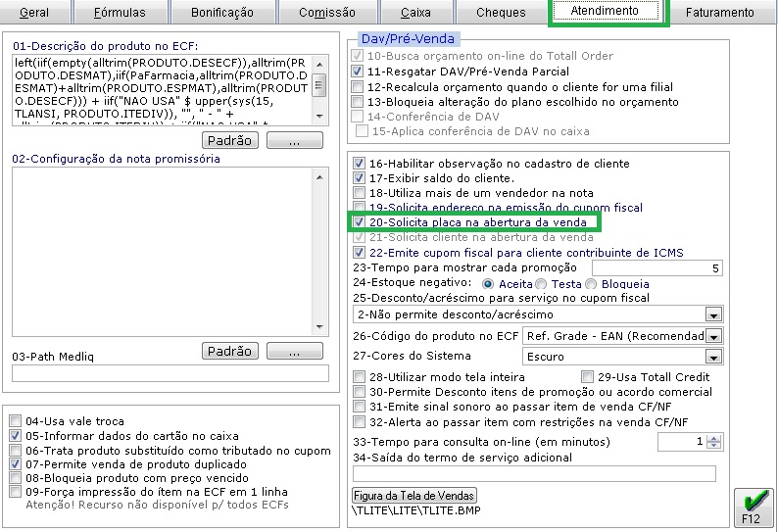
Task: Click Padrão button for nota promissória
Action: [x=230, y=351]
